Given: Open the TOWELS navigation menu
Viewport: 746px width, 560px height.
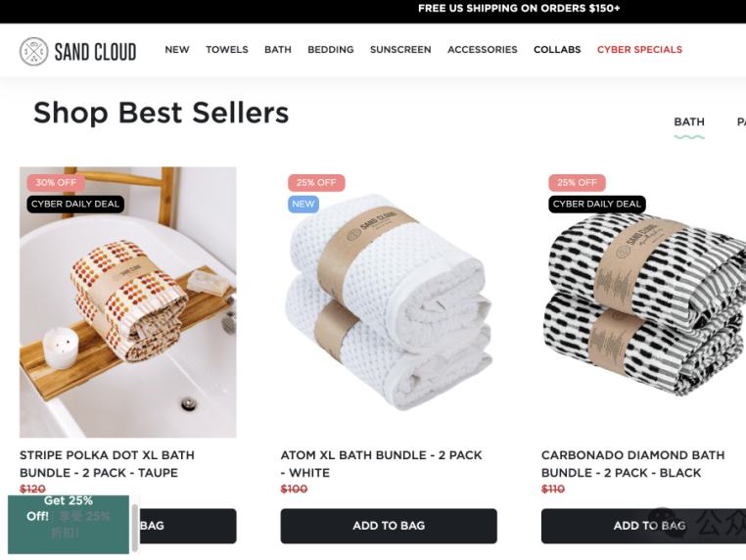Looking at the screenshot, I should 227,50.
